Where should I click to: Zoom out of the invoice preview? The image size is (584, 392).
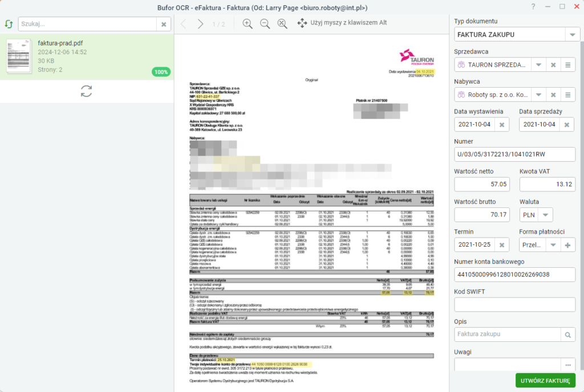tap(265, 24)
